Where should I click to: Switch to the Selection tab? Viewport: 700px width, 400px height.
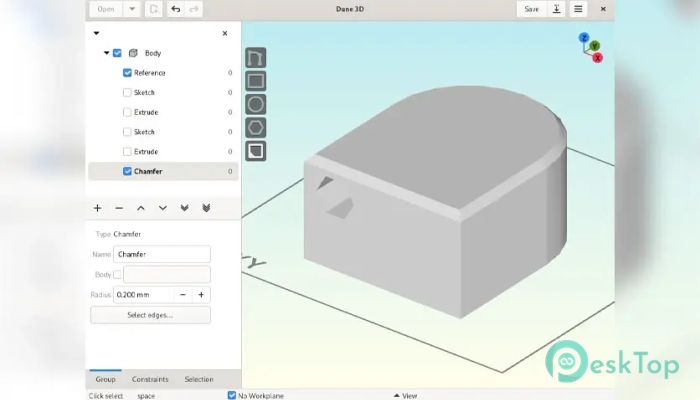[199, 379]
